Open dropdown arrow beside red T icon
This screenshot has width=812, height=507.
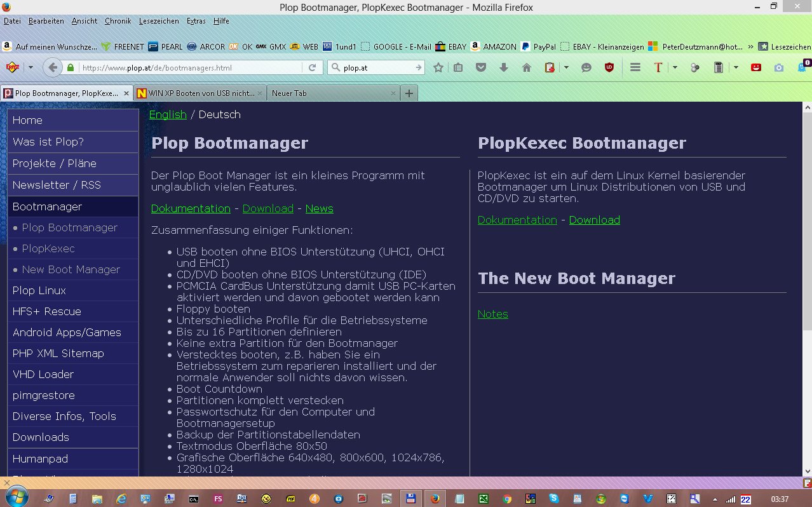tap(675, 67)
